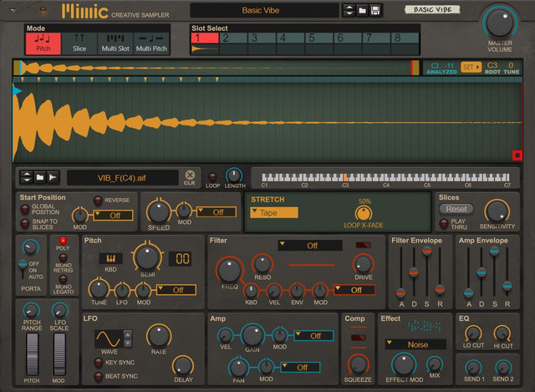Click the LFO wave up arrow
Image resolution: width=535 pixels, height=392 pixels.
pos(128,334)
